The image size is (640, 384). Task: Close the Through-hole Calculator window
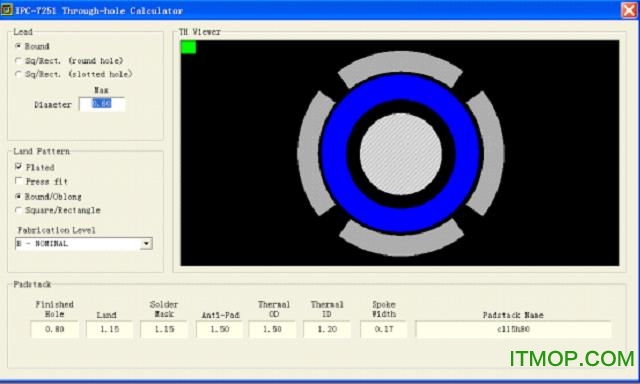click(629, 10)
